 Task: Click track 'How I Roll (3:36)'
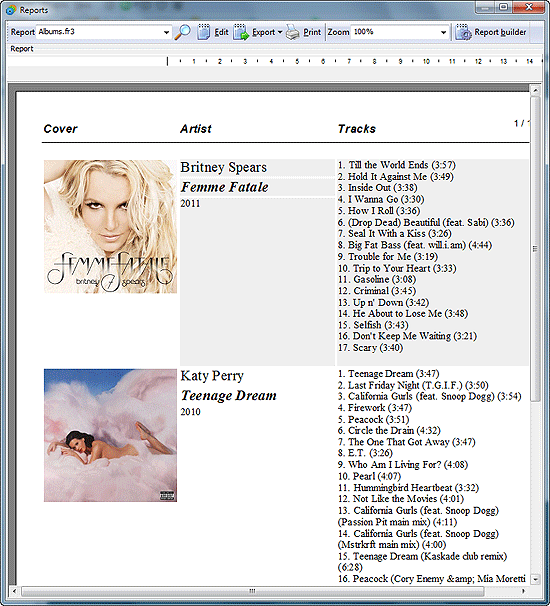[x=379, y=211]
